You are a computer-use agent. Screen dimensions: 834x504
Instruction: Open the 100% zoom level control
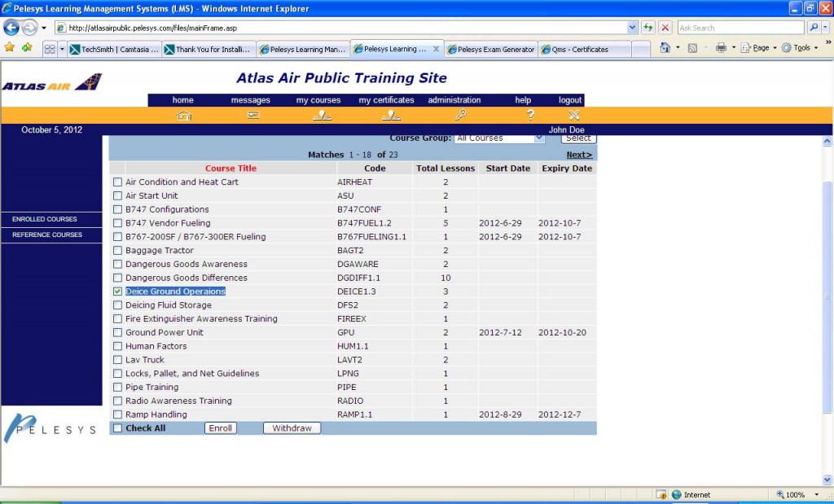point(797,494)
